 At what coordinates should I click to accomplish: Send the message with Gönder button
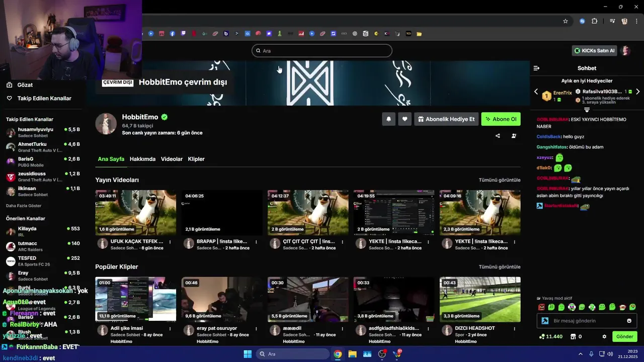pyautogui.click(x=625, y=336)
